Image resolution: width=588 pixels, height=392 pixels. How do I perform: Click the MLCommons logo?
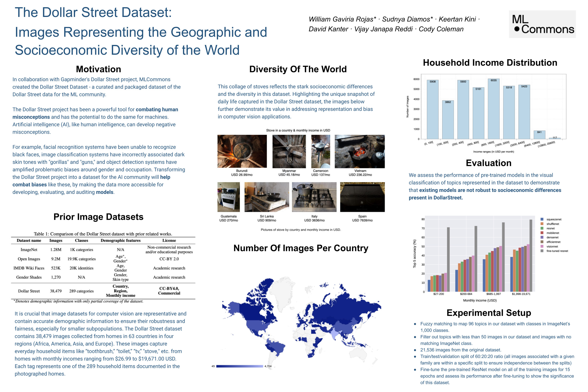[x=542, y=24]
